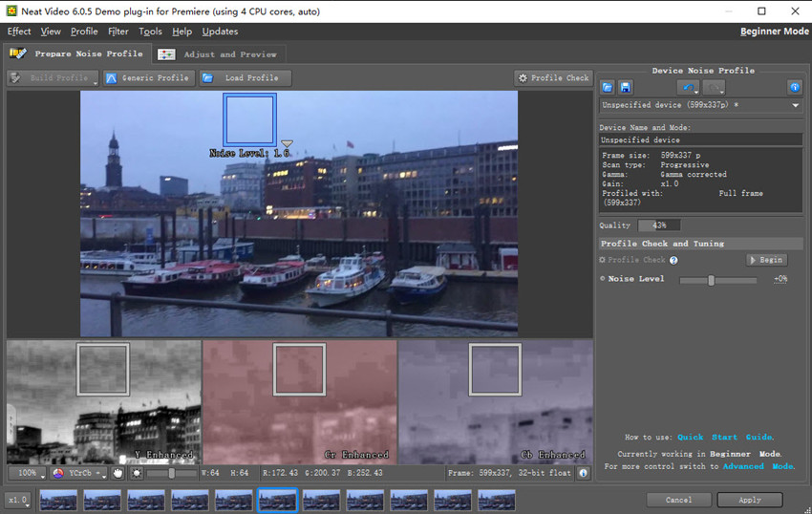The width and height of the screenshot is (812, 514).
Task: Select the highlighted current frame thumbnail
Action: coord(278,501)
